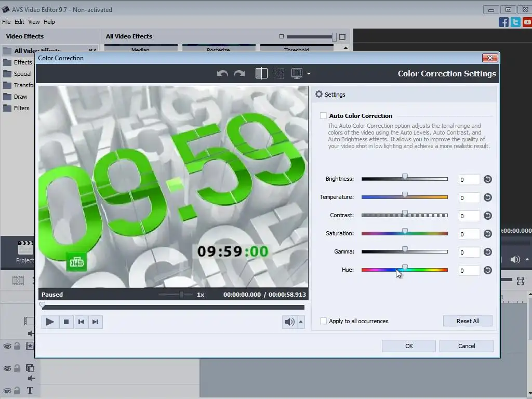Reset the Brightness value
This screenshot has height=399, width=532.
(487, 179)
